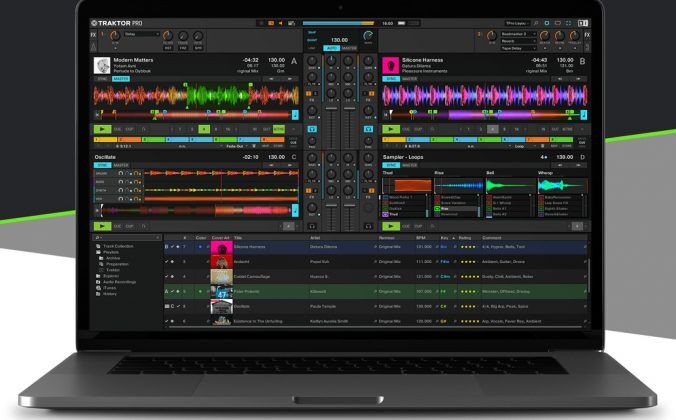Toggle SYNC on Deck A

(102, 79)
